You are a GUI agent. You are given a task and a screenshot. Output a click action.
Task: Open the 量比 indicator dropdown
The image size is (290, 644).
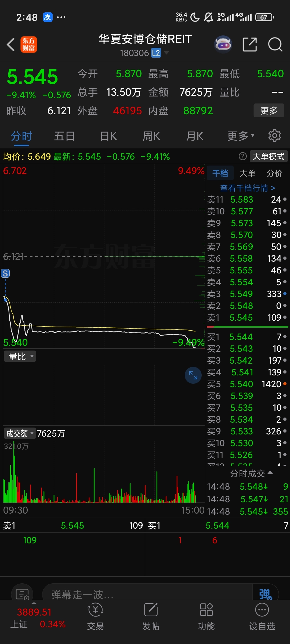pos(20,356)
